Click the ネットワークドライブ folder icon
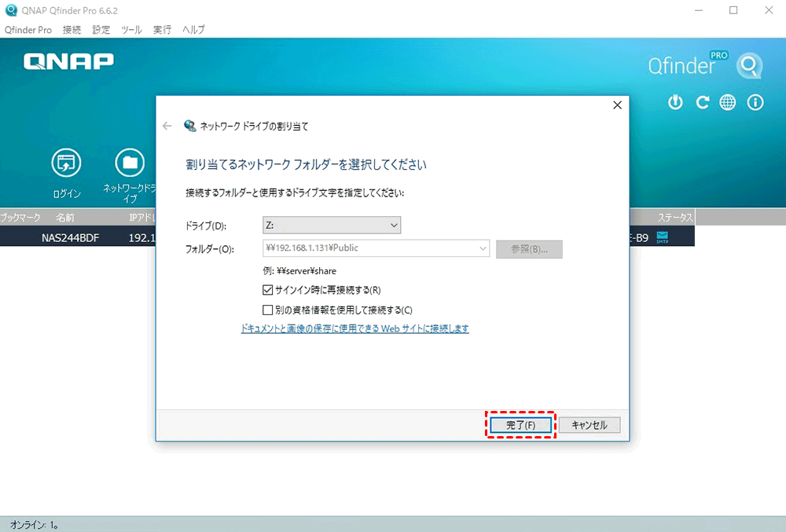 [x=130, y=163]
